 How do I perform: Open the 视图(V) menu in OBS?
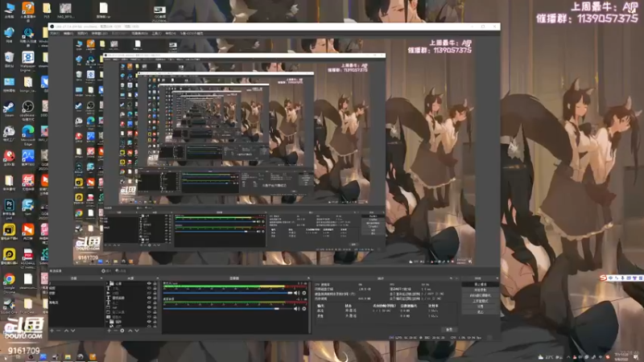(82, 33)
